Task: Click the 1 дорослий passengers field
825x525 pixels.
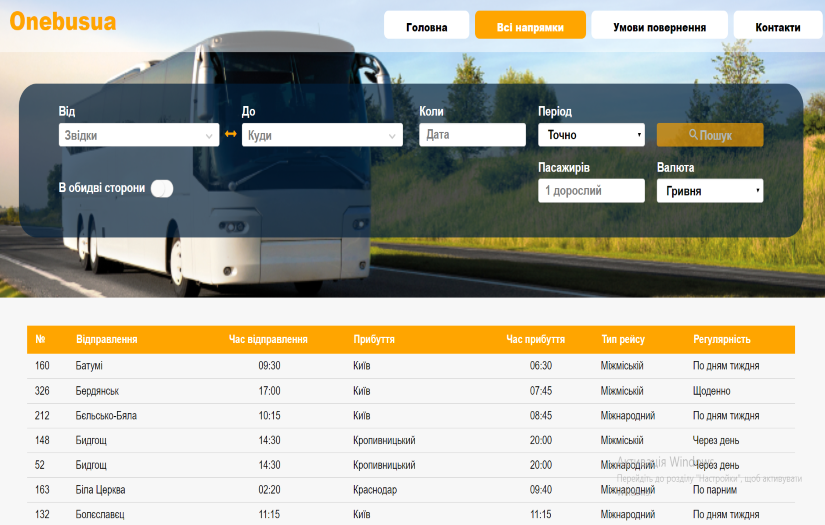Action: (x=591, y=190)
